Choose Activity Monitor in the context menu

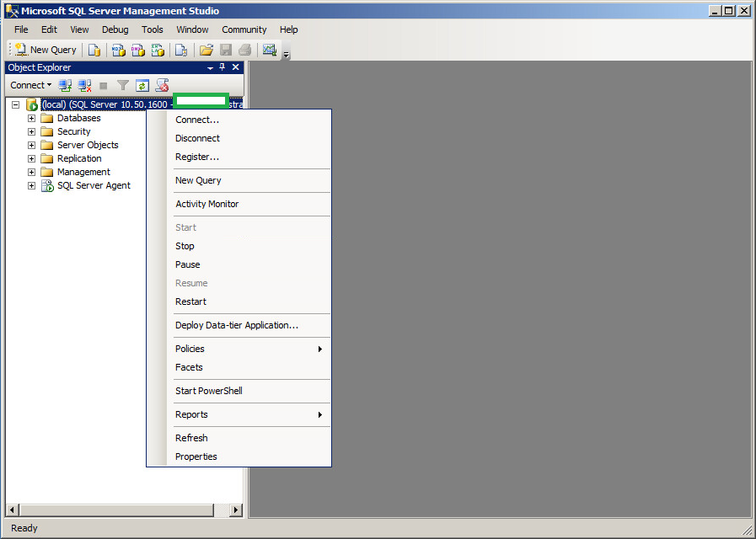[x=249, y=205]
